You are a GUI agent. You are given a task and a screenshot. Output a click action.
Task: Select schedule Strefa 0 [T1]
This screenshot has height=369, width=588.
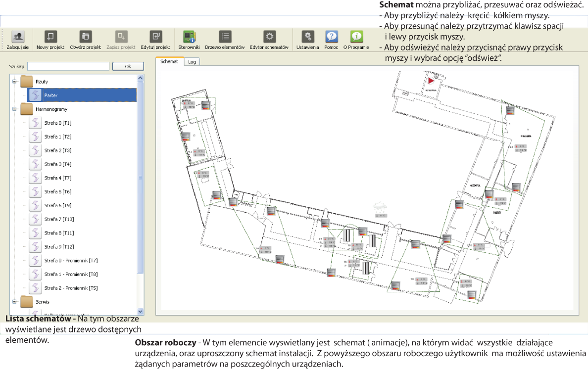pos(58,123)
